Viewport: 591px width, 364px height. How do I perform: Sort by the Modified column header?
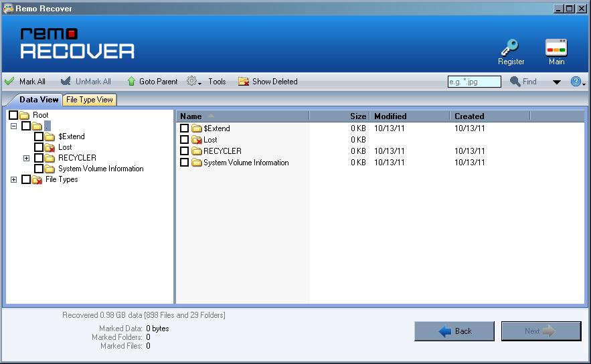[410, 116]
